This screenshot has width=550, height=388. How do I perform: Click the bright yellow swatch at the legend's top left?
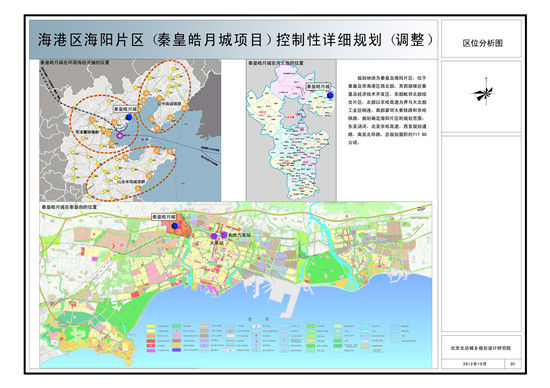pos(151,326)
